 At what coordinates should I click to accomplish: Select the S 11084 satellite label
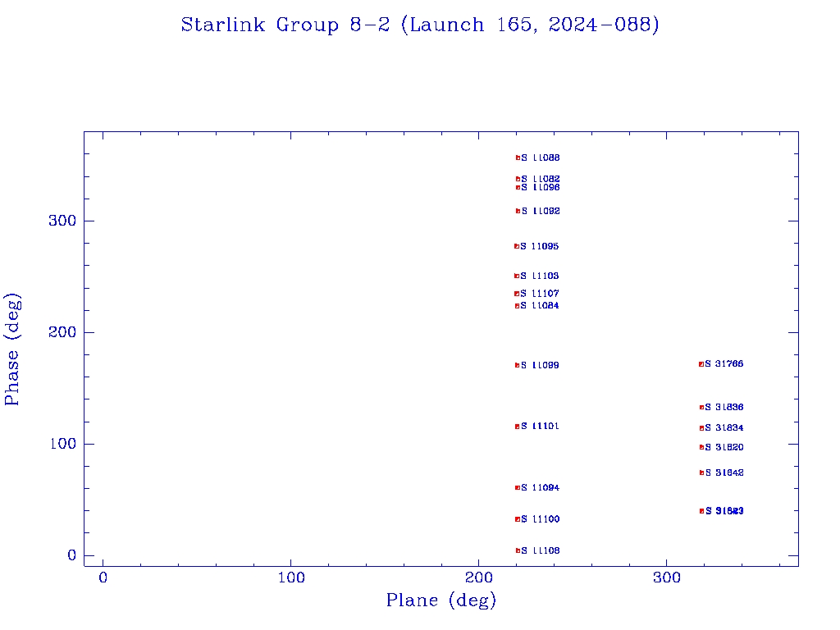pos(540,306)
